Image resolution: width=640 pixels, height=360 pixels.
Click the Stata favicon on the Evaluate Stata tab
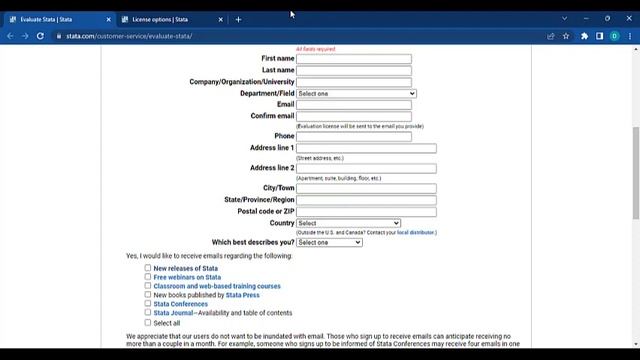[13, 19]
